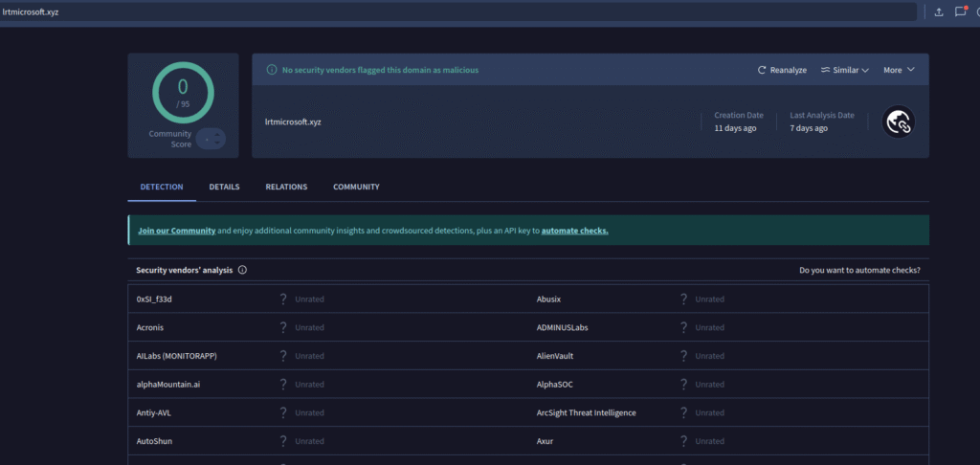Click the upload file icon in top bar

pos(938,11)
